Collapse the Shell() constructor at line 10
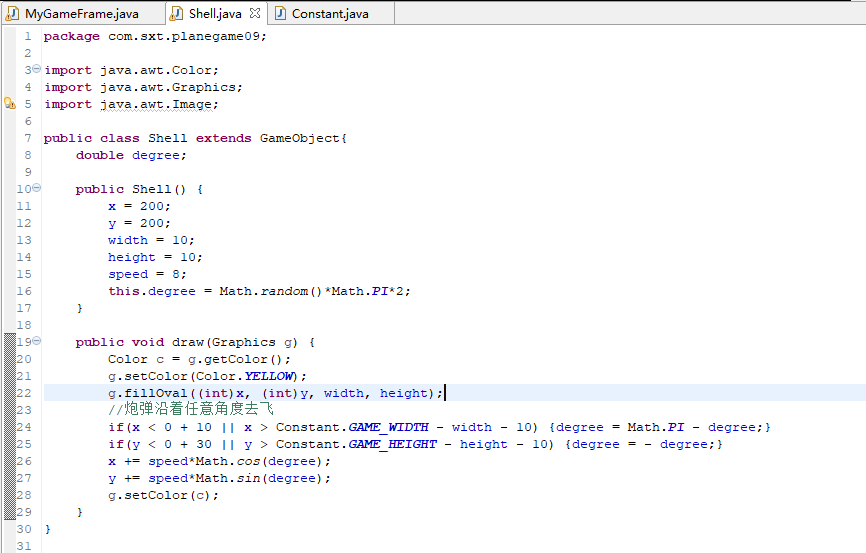Image resolution: width=866 pixels, height=553 pixels. [x=36, y=188]
